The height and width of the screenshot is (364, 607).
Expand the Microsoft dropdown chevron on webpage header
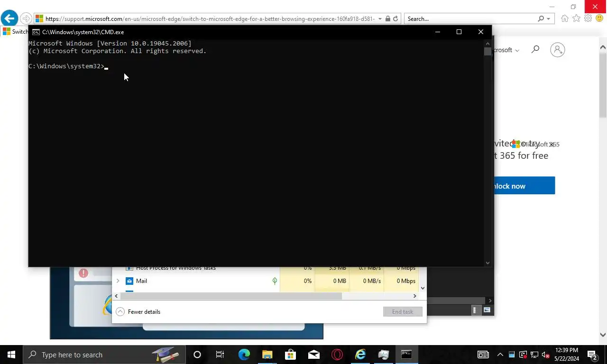tap(517, 50)
